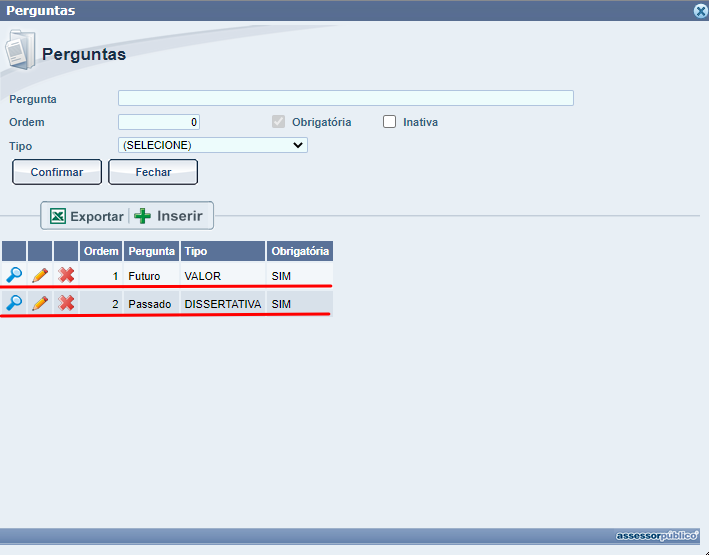
Task: Remove the Passado row using red X
Action: [x=66, y=303]
